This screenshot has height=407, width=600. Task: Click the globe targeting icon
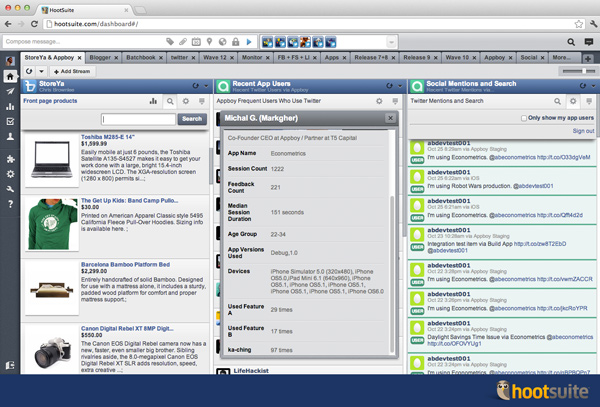(222, 42)
